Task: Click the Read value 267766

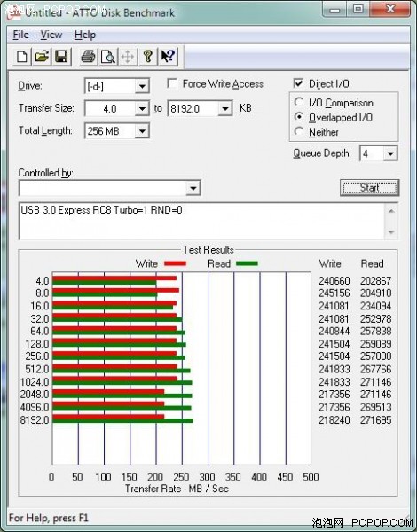Action: 376,369
